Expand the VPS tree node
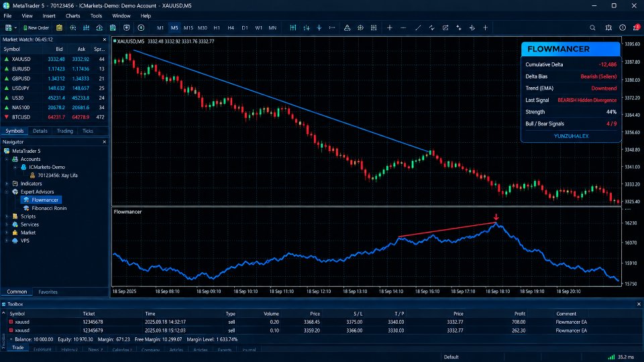Viewport: 644px width, 362px height. (x=7, y=241)
